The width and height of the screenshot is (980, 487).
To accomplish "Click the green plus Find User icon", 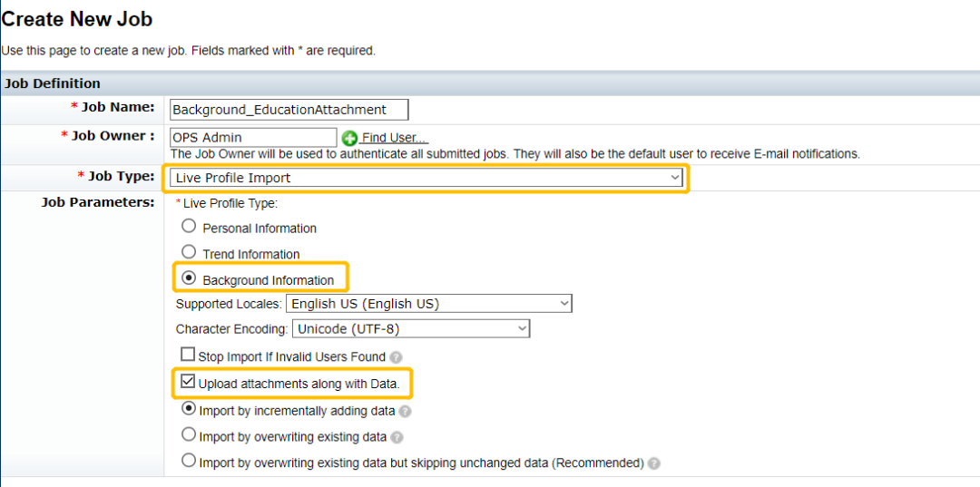I will coord(350,138).
